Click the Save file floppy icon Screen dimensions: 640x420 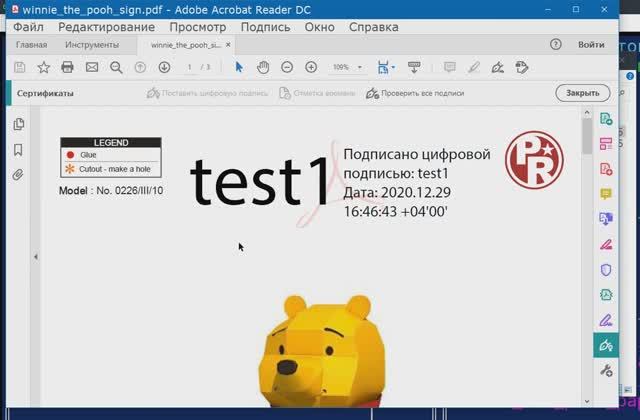click(20, 67)
